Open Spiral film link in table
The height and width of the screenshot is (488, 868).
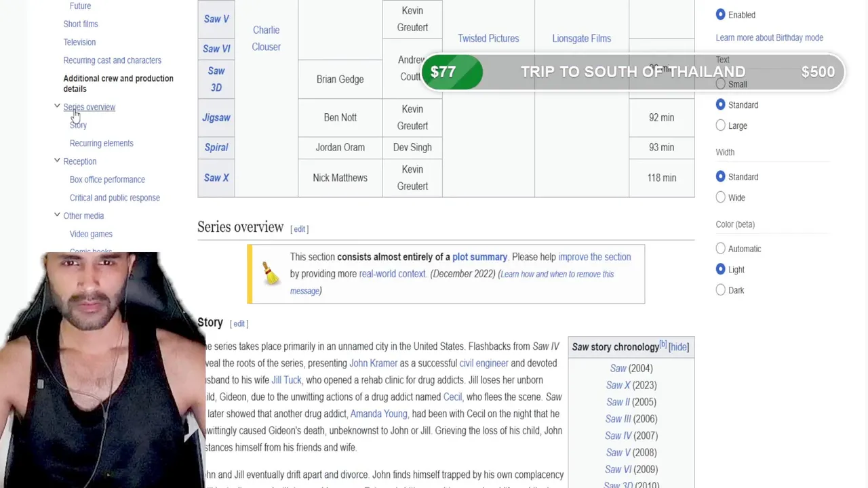point(216,147)
